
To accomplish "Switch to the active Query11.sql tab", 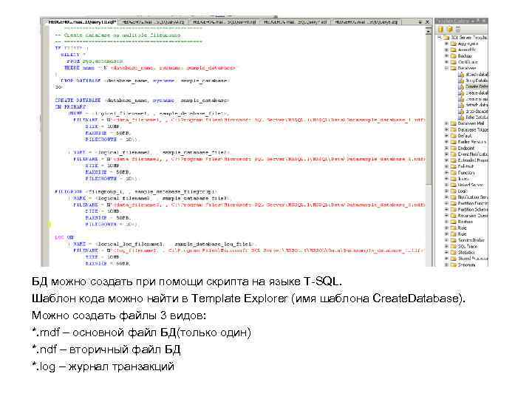I will [82, 22].
